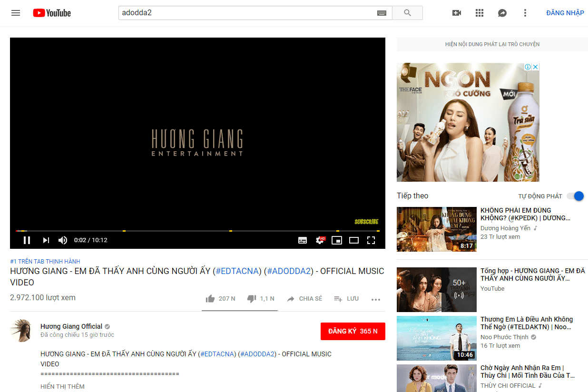Viewport: 588px width, 392px height.
Task: Open Tổng hợp HƯƠNG GIANG mix thumbnail
Action: click(437, 290)
